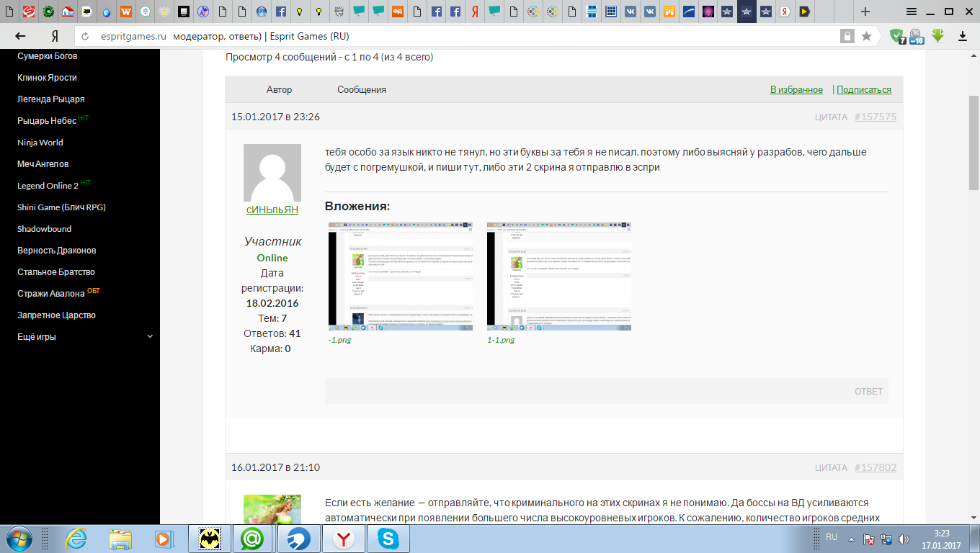Open a new browser tab with plus
Screen dimensions: 980x553
865,12
